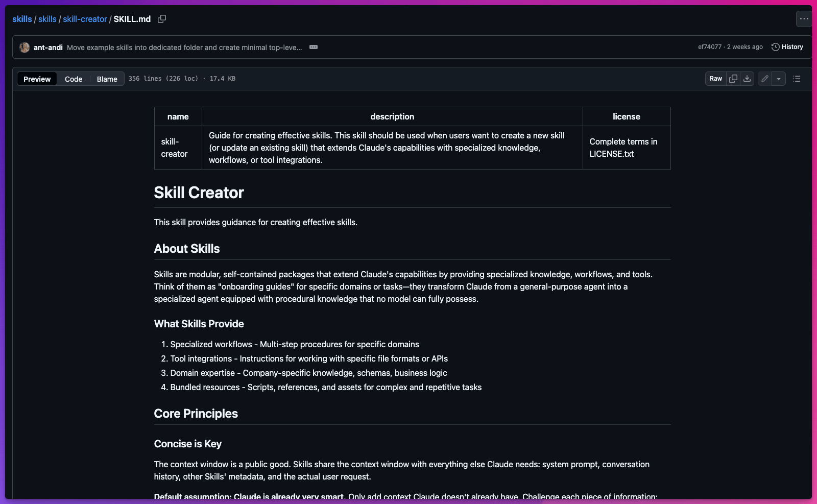Open the History clock icon
Screen dimensions: 817x504
point(775,47)
